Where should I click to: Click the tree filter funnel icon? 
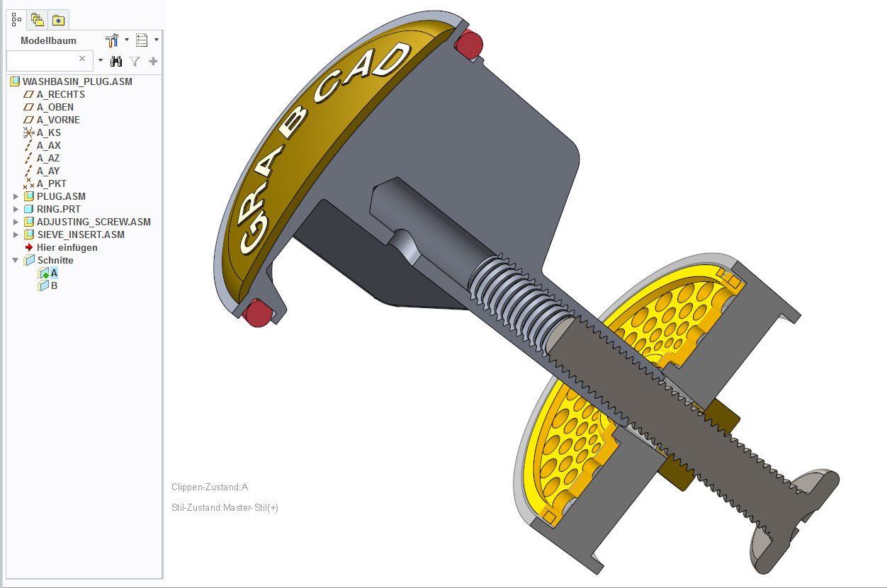coord(135,61)
